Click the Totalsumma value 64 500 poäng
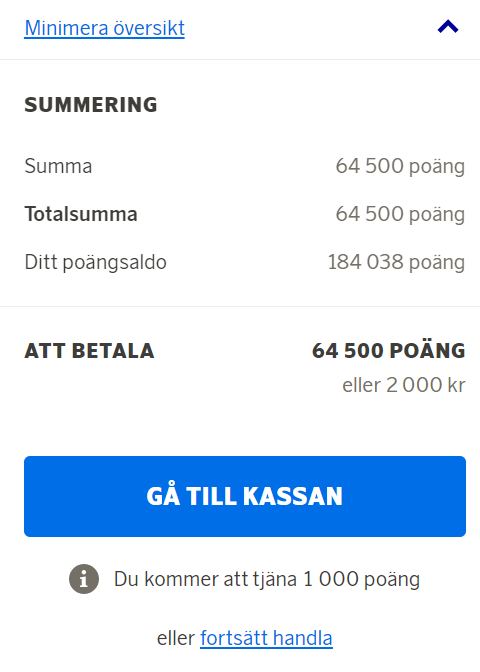The image size is (480, 672). pyautogui.click(x=400, y=214)
